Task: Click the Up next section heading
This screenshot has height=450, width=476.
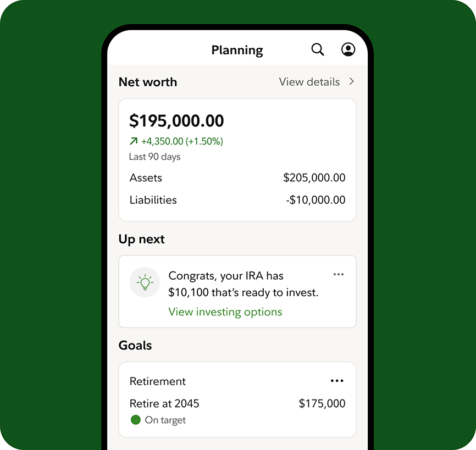Action: click(142, 240)
